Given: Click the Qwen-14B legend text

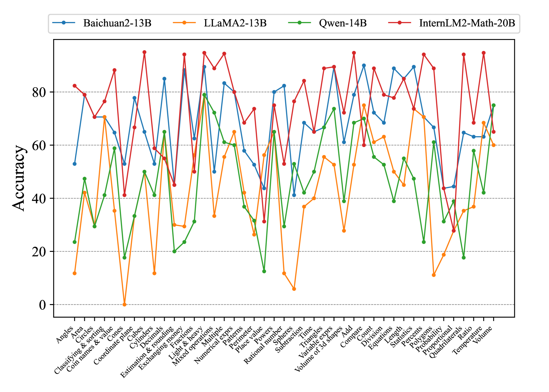Looking at the screenshot, I should click(x=342, y=23).
